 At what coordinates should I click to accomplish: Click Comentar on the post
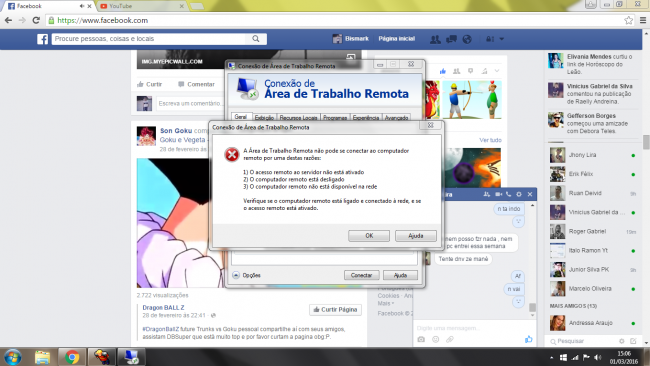click(x=196, y=84)
